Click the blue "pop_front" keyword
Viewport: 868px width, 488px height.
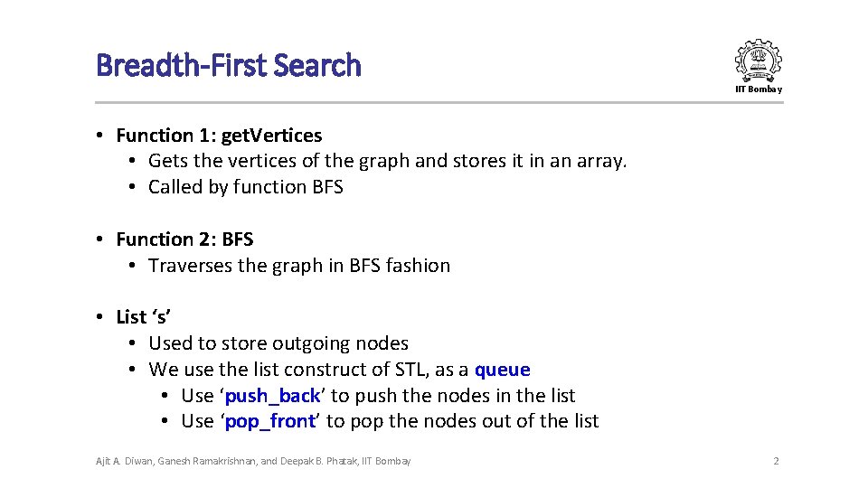click(x=269, y=422)
